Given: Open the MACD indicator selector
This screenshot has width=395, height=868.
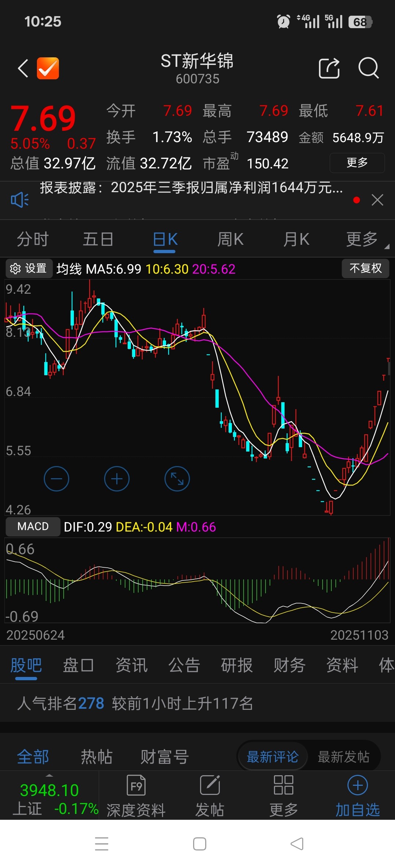Looking at the screenshot, I should tap(33, 526).
